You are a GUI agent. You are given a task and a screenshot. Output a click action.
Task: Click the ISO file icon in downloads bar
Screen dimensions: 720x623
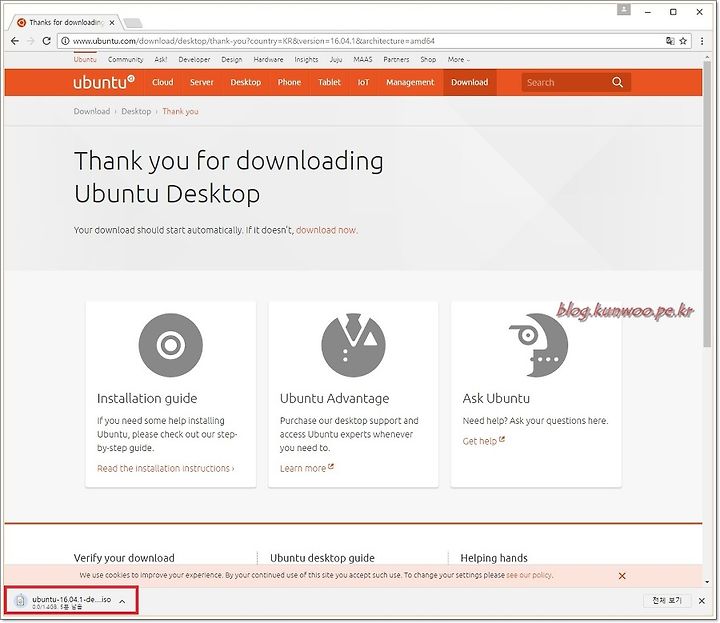click(x=20, y=600)
